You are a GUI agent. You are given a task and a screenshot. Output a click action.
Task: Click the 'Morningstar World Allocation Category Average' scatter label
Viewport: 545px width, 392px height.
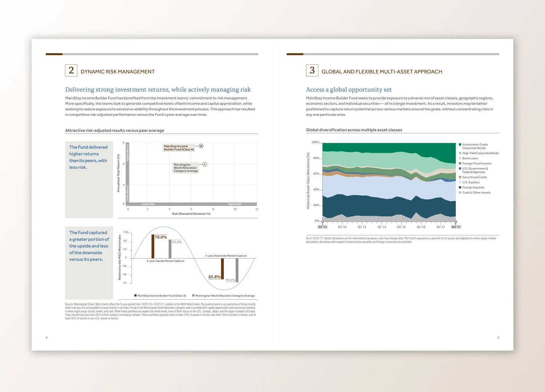coord(186,168)
